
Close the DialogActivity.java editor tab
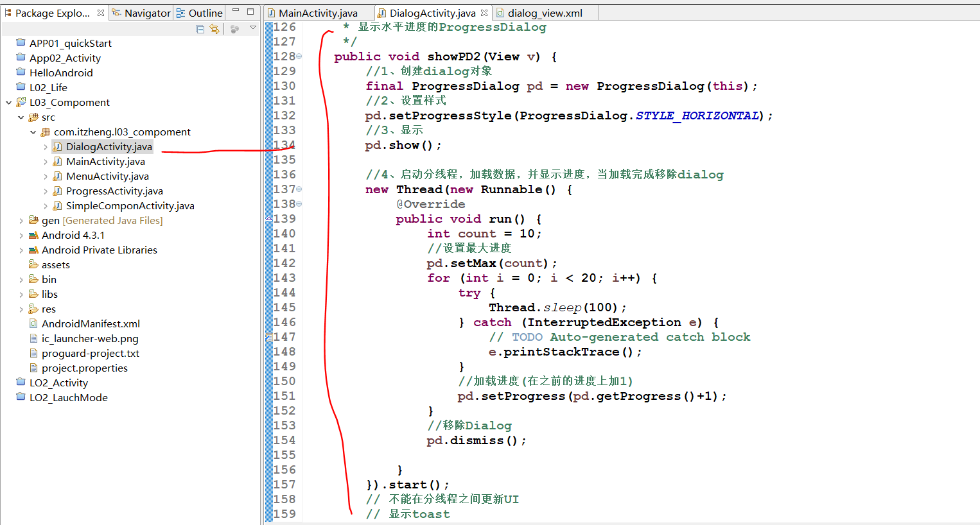point(484,12)
